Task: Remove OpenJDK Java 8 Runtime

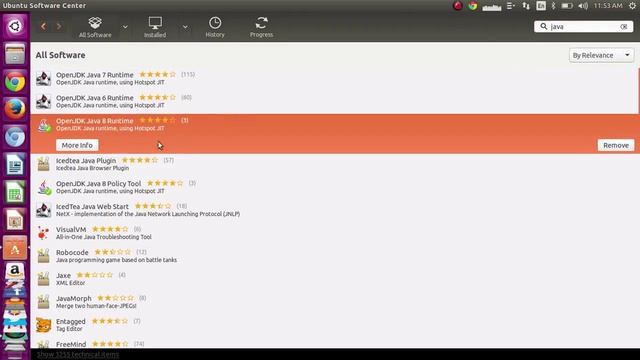Action: [616, 145]
